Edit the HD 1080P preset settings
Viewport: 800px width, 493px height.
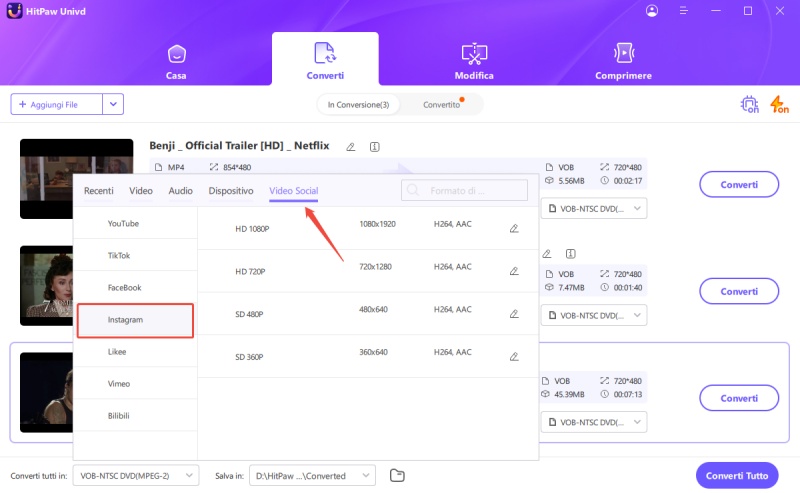click(514, 228)
